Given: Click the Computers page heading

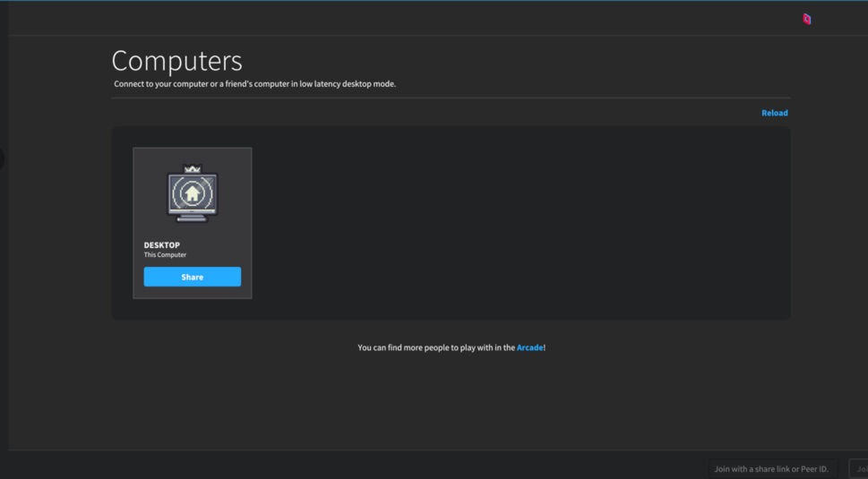Looking at the screenshot, I should pos(176,61).
